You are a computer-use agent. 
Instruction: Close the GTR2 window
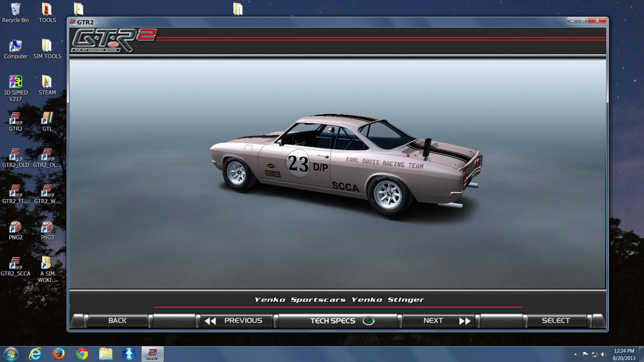pyautogui.click(x=597, y=21)
